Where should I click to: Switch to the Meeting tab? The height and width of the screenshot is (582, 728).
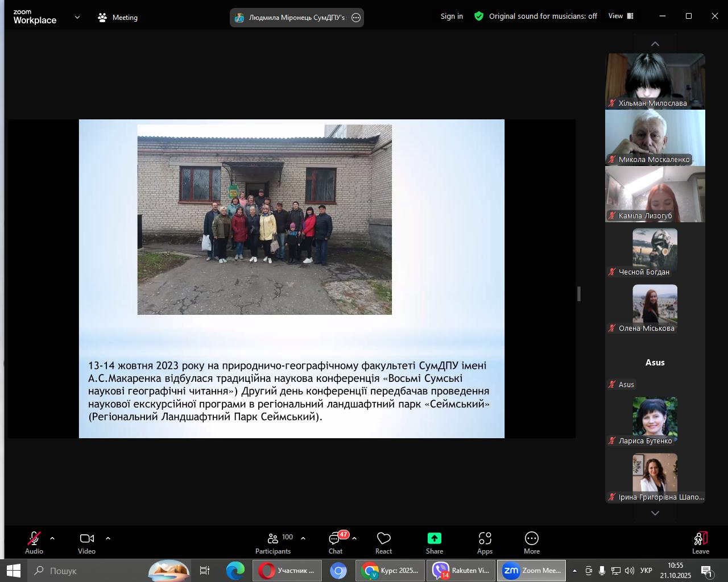[118, 18]
